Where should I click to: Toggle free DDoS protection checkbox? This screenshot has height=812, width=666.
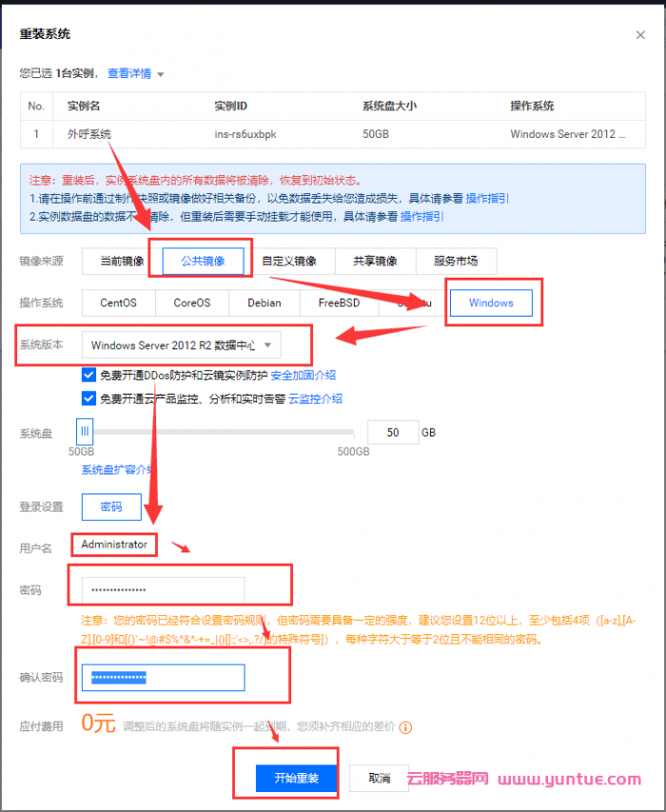coord(89,375)
